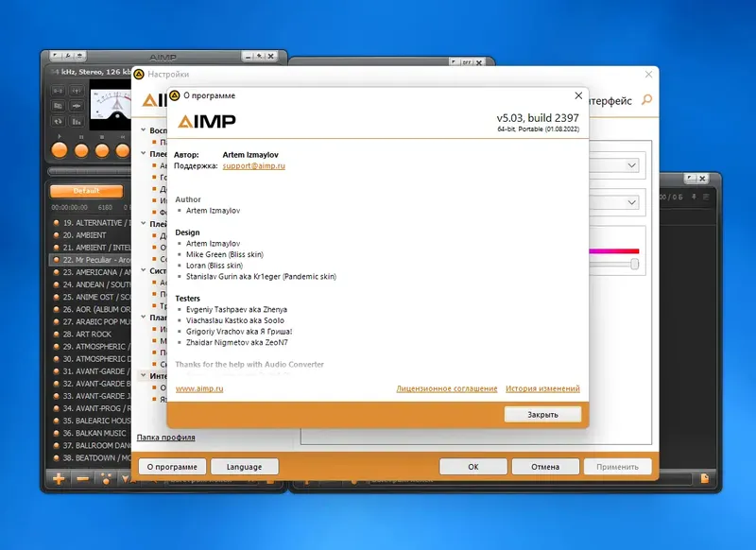Click the document icon in right dark window

click(704, 479)
